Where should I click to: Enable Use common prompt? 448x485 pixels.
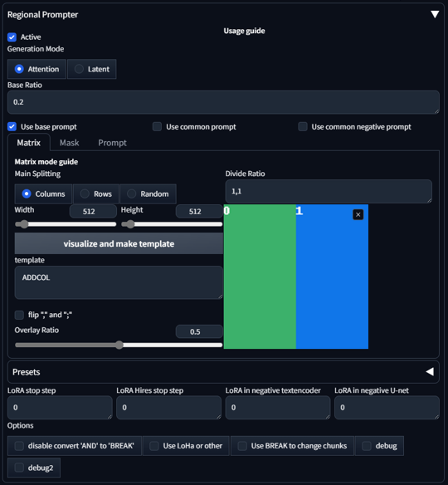(157, 126)
